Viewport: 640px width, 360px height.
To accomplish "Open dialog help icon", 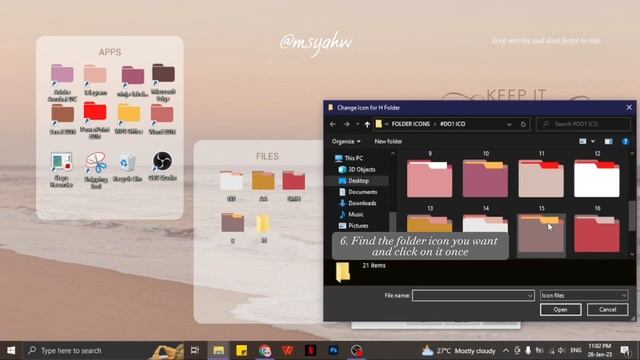I will pyautogui.click(x=625, y=141).
